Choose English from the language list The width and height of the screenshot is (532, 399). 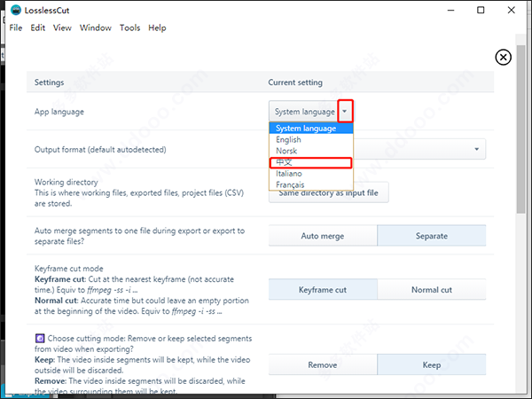pyautogui.click(x=311, y=139)
